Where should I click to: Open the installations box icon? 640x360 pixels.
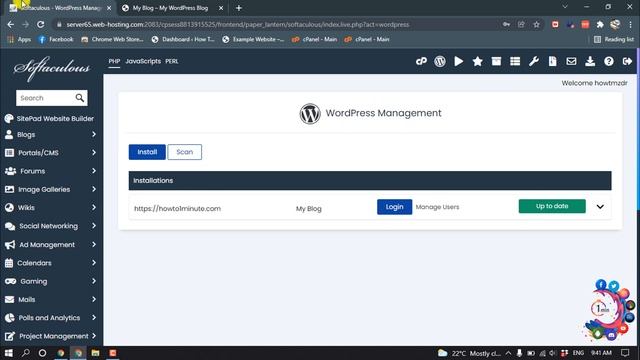click(x=496, y=61)
